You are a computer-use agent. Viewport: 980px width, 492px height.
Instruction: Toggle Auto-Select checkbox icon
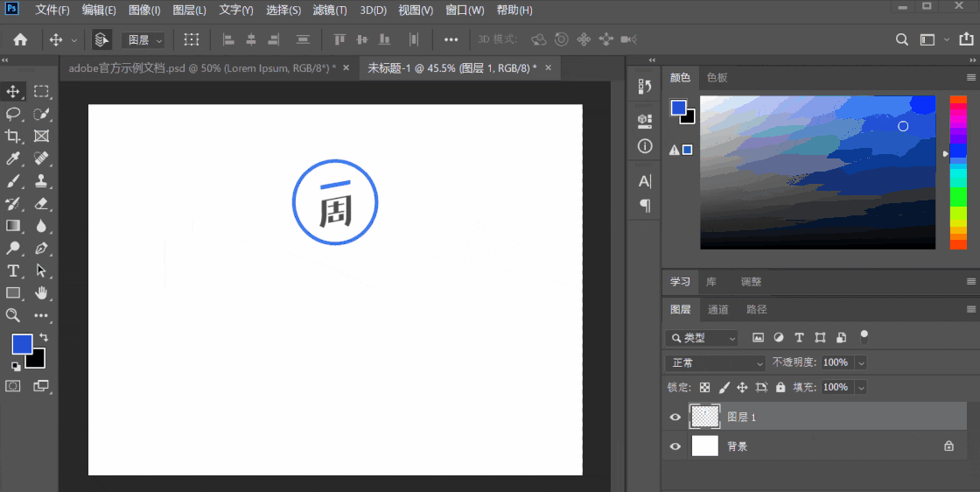click(101, 39)
